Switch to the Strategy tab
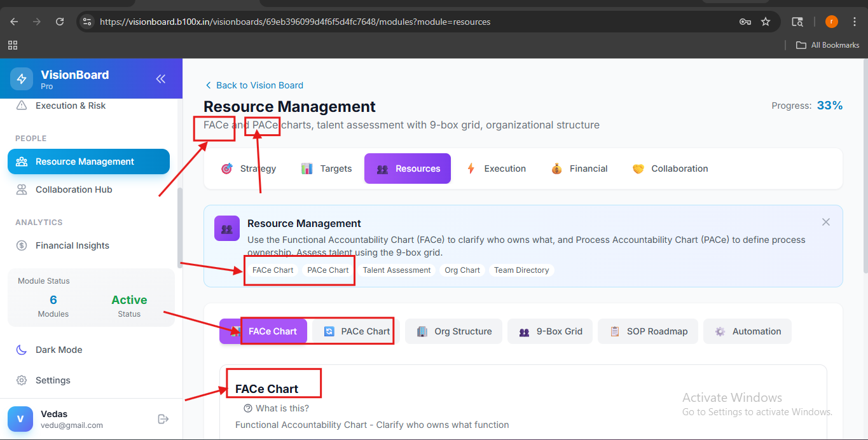Image resolution: width=868 pixels, height=440 pixels. pos(249,168)
